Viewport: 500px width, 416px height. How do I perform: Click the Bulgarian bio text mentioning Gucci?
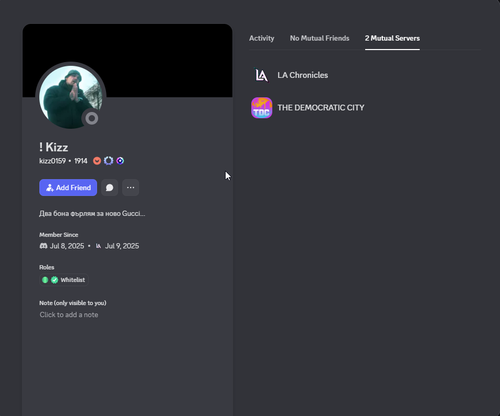[x=92, y=213]
